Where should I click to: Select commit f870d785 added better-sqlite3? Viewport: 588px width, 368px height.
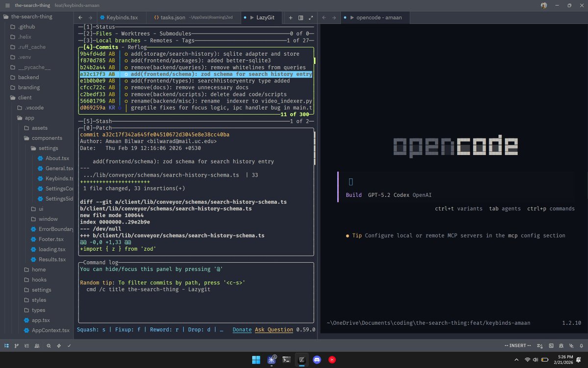pos(196,60)
